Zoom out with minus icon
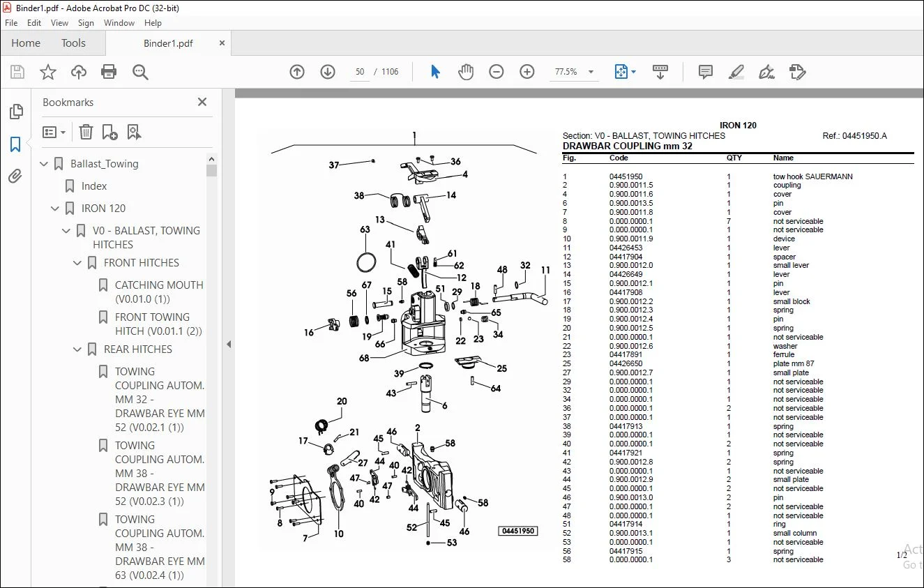 497,72
